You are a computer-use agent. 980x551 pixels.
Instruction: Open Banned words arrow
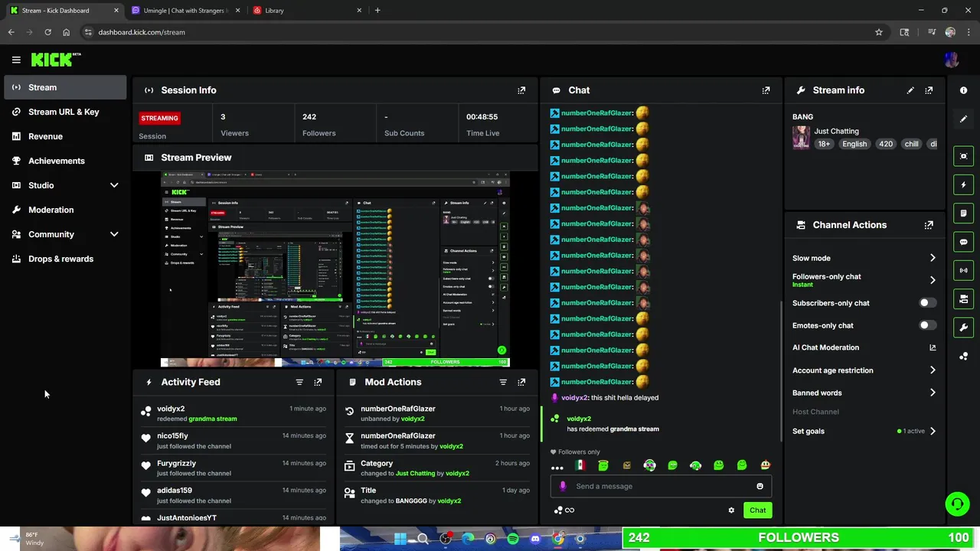point(933,393)
